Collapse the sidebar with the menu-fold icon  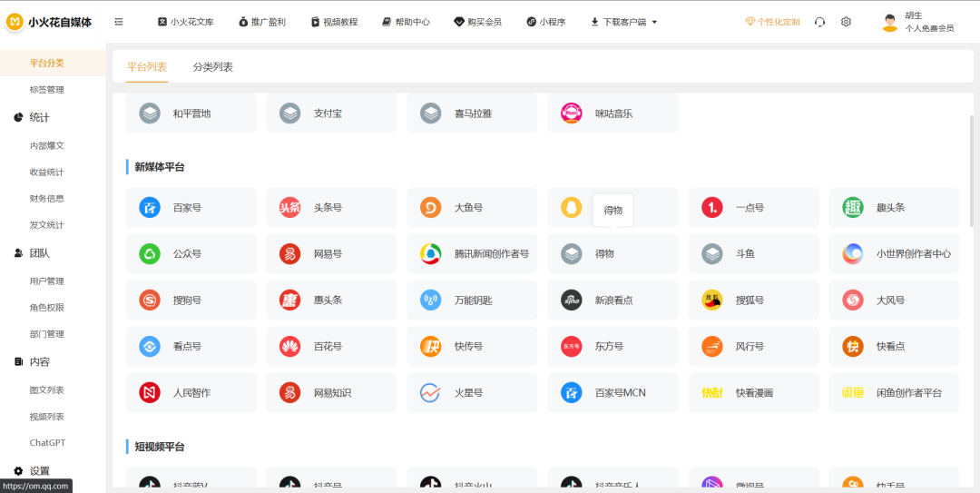pos(119,22)
